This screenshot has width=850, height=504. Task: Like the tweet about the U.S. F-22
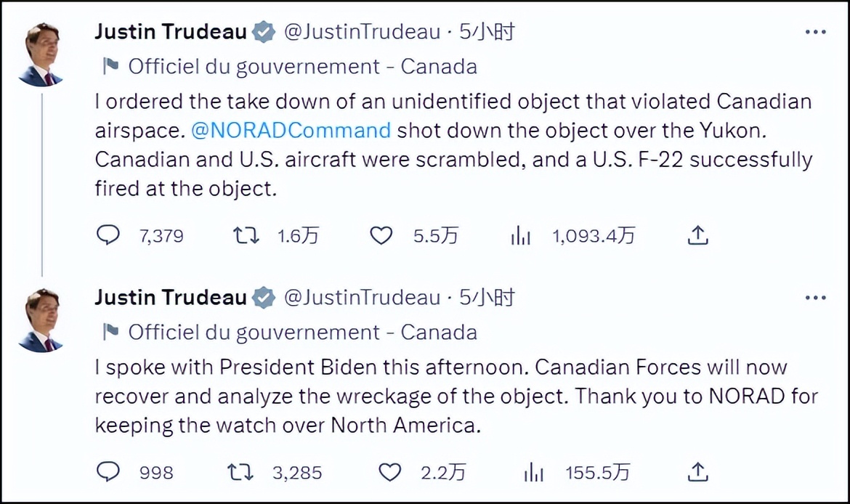click(381, 235)
